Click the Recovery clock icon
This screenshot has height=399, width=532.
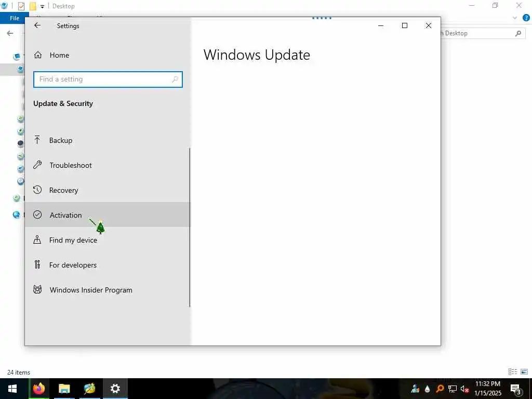[37, 190]
